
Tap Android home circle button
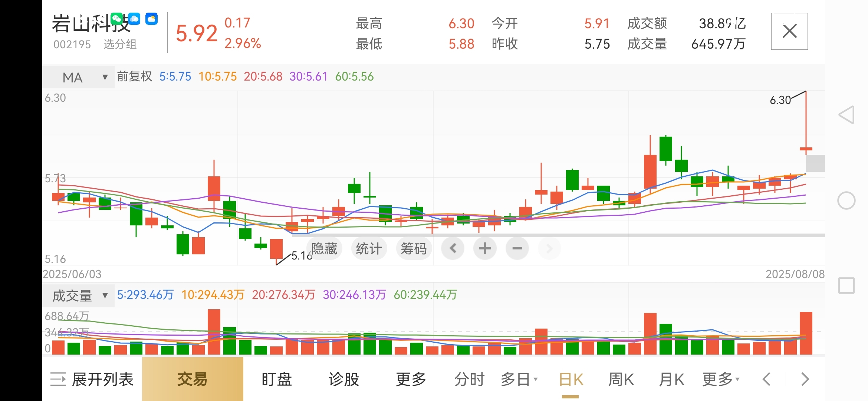[846, 200]
